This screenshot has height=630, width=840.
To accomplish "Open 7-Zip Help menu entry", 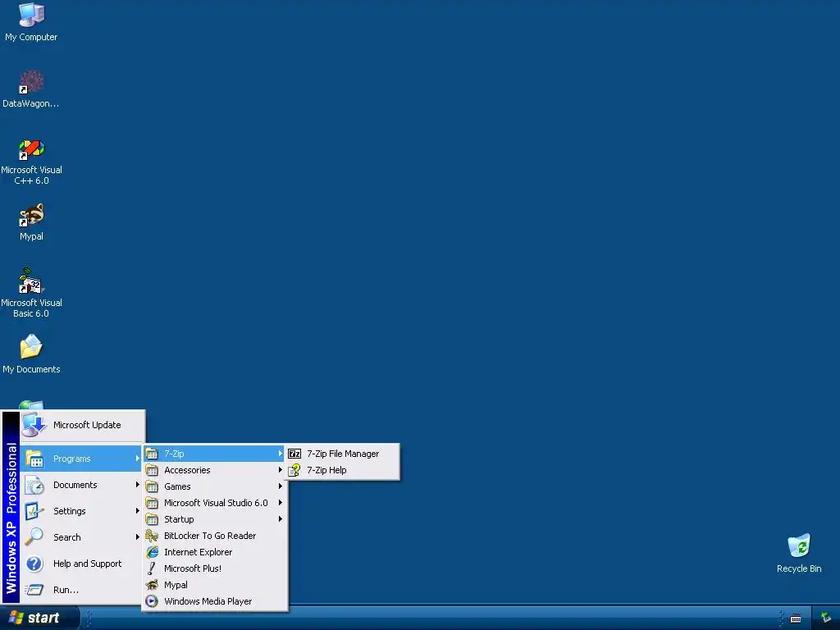I will [342, 470].
